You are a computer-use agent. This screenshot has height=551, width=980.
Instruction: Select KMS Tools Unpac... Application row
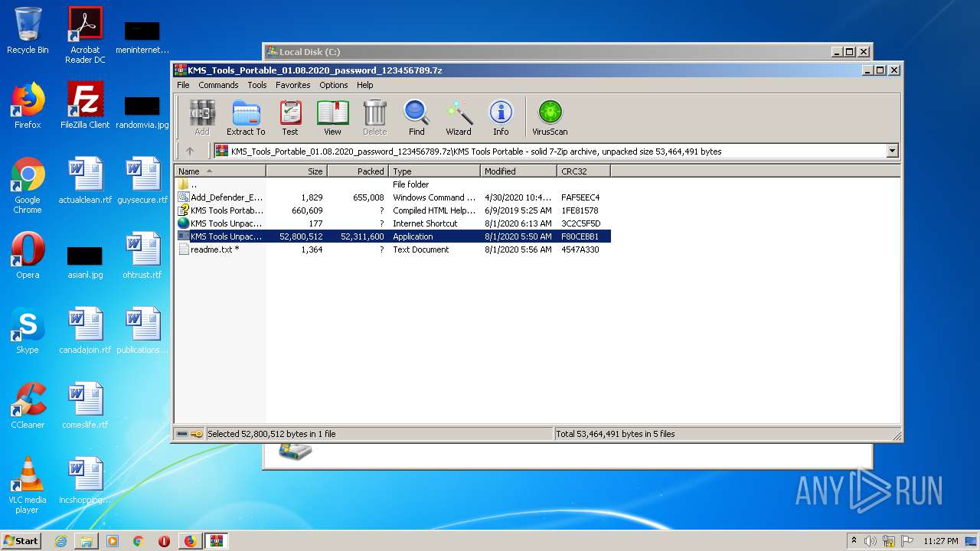coord(393,236)
